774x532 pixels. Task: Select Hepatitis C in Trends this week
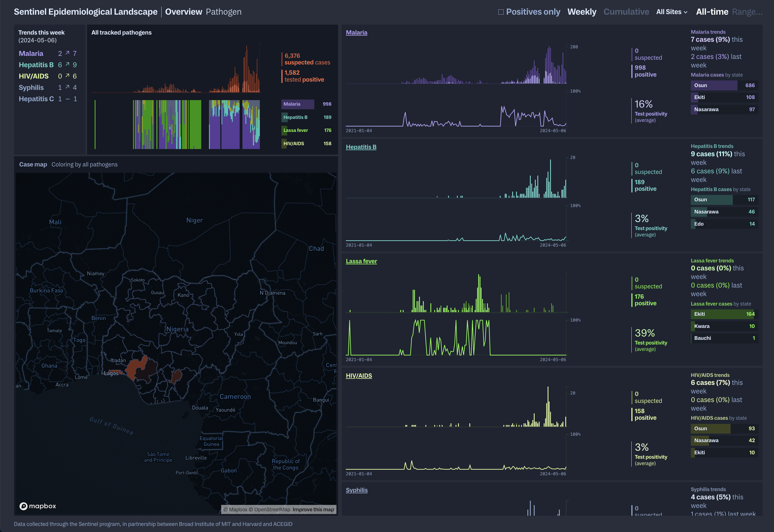coord(36,99)
